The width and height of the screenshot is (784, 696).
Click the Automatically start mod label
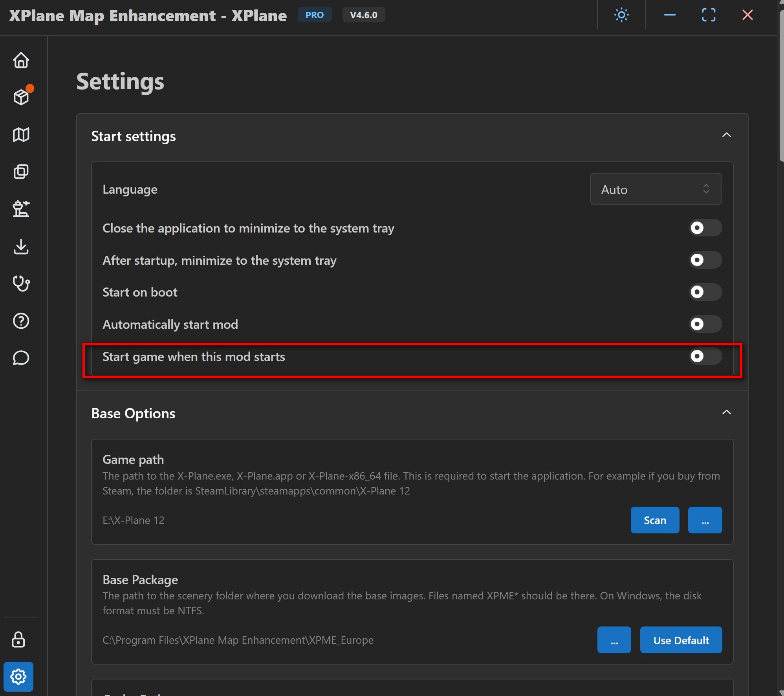point(170,324)
